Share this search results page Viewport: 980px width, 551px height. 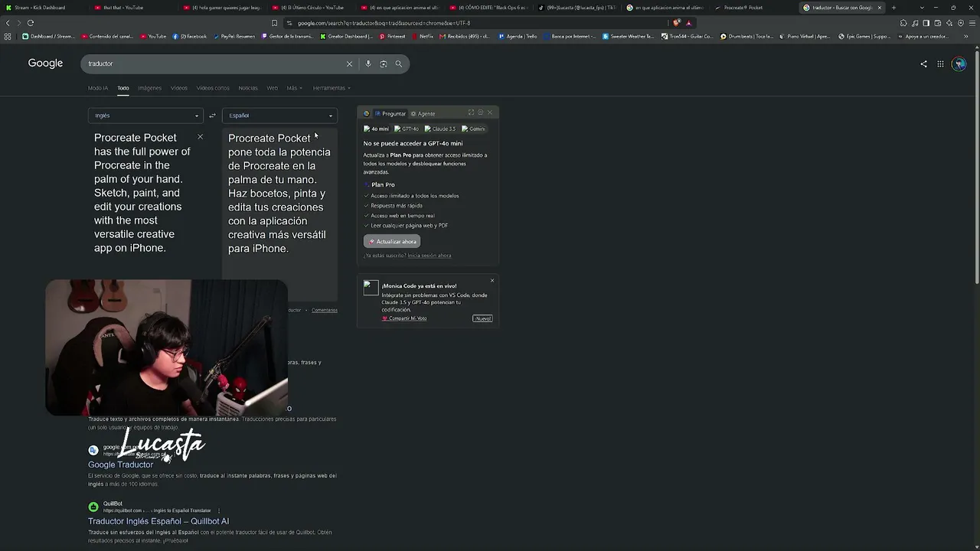point(923,64)
